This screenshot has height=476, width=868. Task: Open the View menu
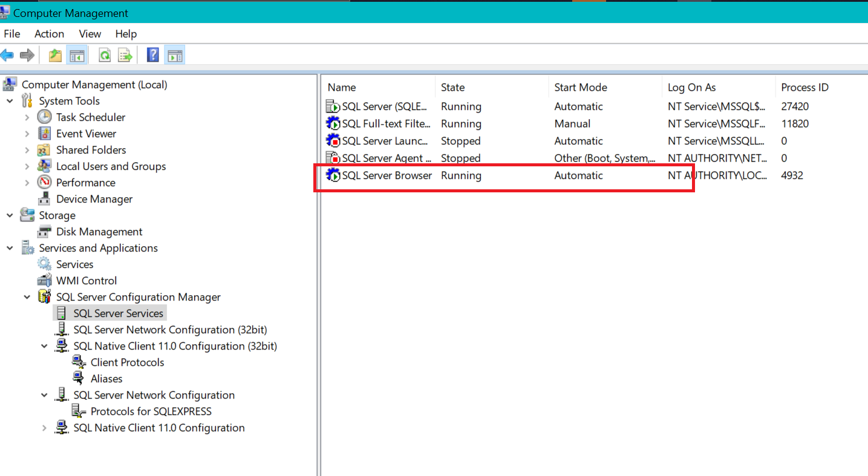[x=90, y=34]
